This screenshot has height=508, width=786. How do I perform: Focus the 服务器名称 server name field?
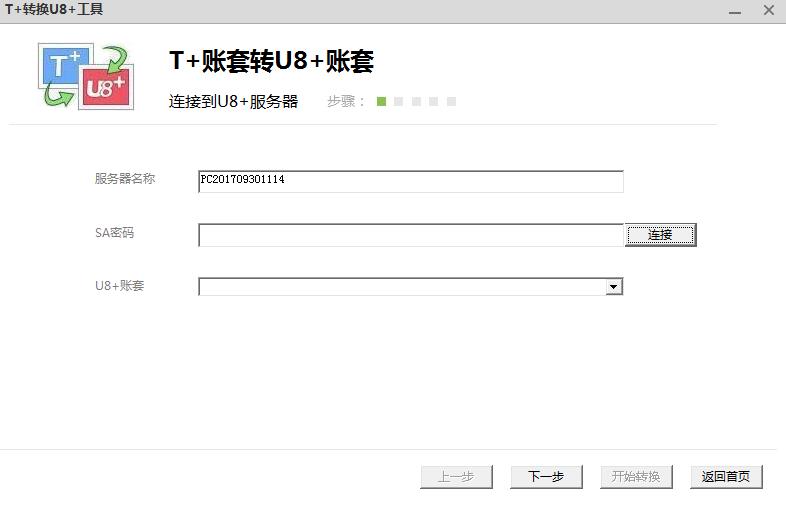click(x=411, y=182)
